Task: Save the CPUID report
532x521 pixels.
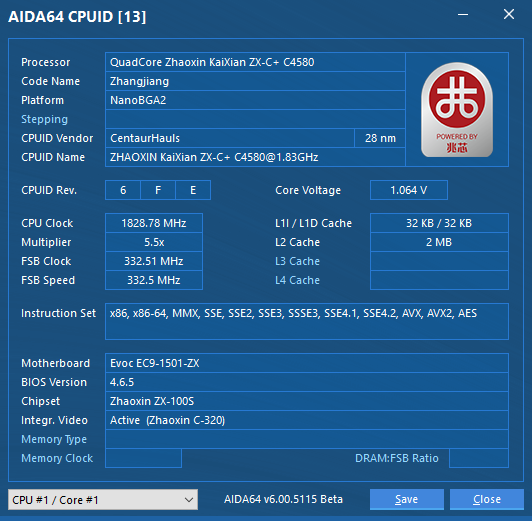Action: pos(407,499)
